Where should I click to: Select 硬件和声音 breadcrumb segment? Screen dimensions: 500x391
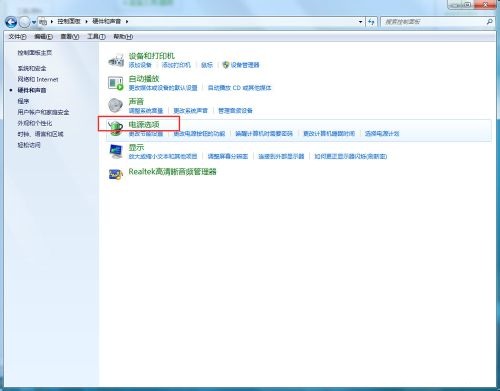pos(106,21)
